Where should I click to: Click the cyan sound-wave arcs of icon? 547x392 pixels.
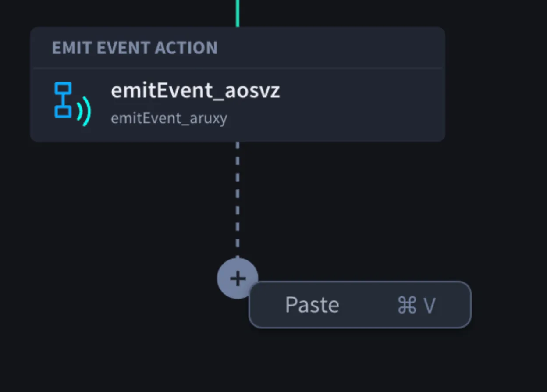click(x=84, y=112)
